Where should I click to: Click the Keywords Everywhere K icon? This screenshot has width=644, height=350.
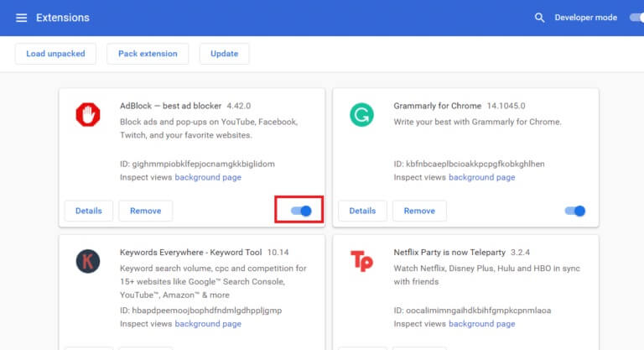88,261
